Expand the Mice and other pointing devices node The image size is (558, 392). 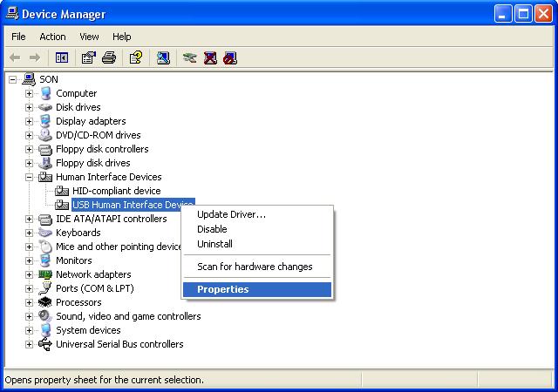(29, 247)
